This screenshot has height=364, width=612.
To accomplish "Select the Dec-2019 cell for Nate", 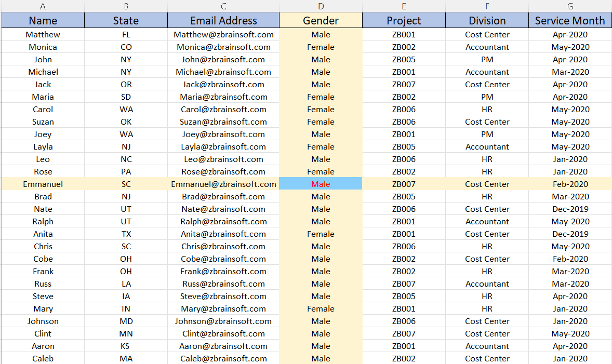I will [570, 209].
